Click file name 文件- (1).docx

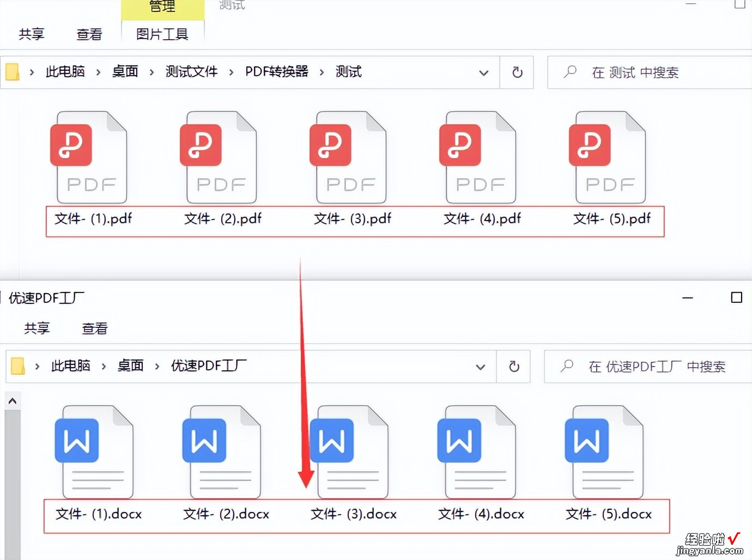[x=99, y=514]
